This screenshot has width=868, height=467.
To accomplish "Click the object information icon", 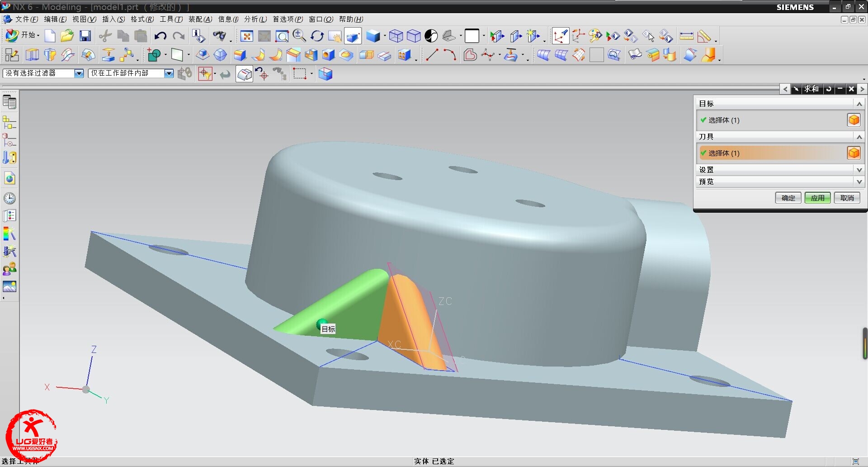I will pyautogui.click(x=198, y=36).
